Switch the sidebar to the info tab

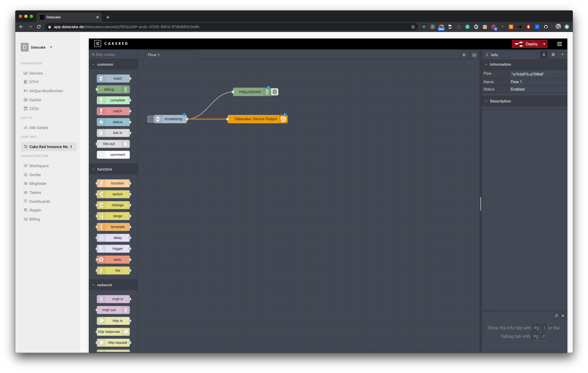543,54
